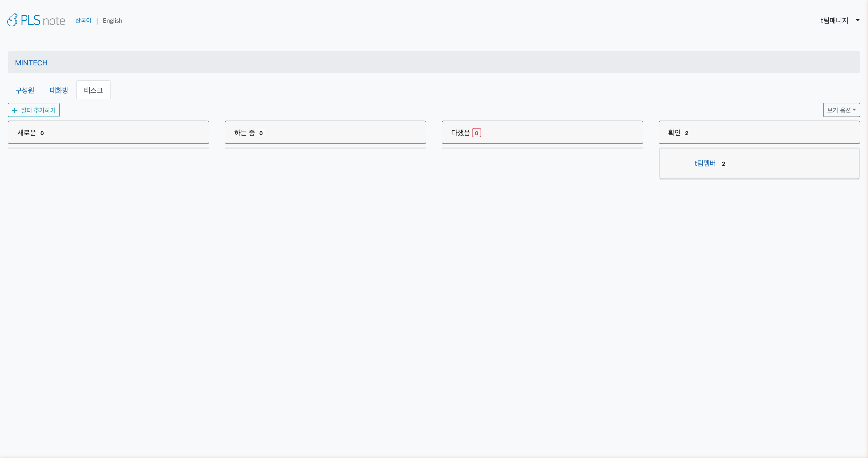Switch to the 구성원 tab
The width and height of the screenshot is (868, 458).
click(x=25, y=90)
